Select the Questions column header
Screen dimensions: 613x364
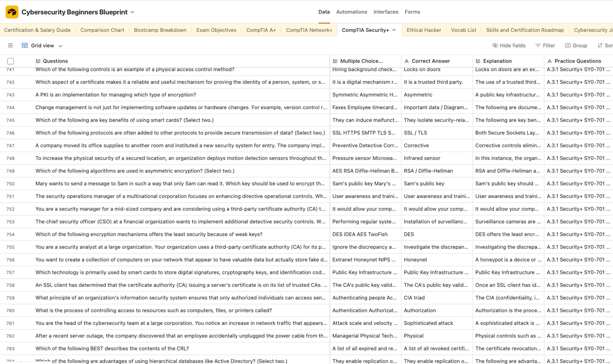click(x=181, y=61)
